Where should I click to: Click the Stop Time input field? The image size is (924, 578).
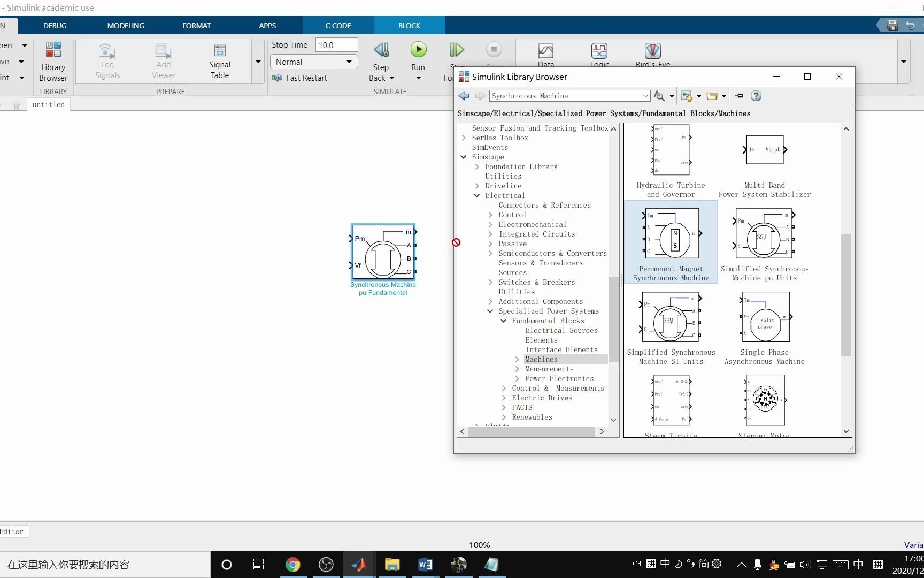336,45
